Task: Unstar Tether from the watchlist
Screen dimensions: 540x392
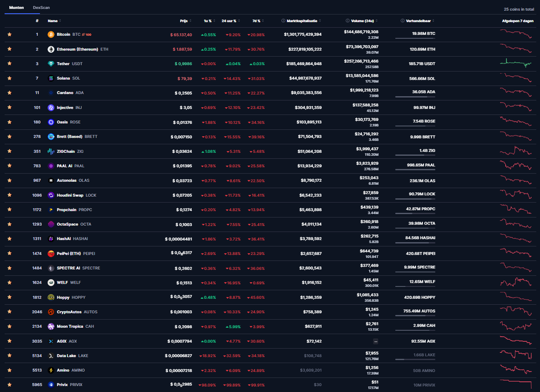Action: pos(10,63)
